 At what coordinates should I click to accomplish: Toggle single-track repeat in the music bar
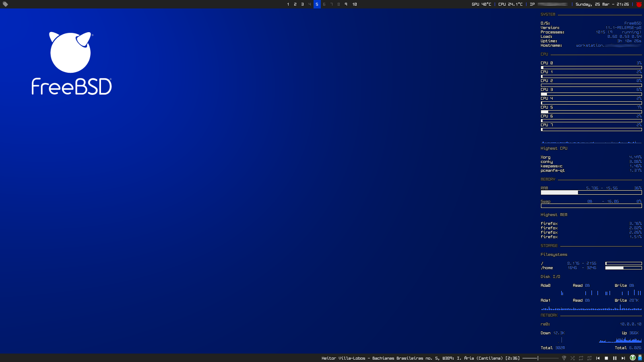point(589,358)
